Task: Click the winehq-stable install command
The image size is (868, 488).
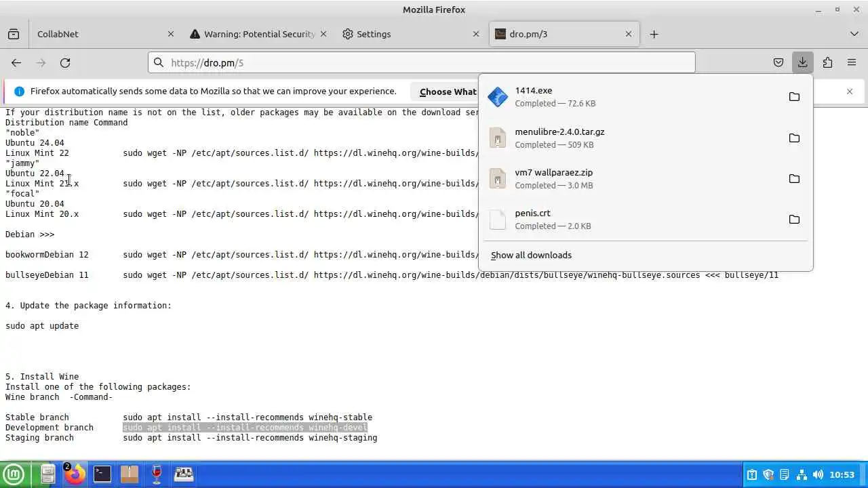Action: (248, 418)
